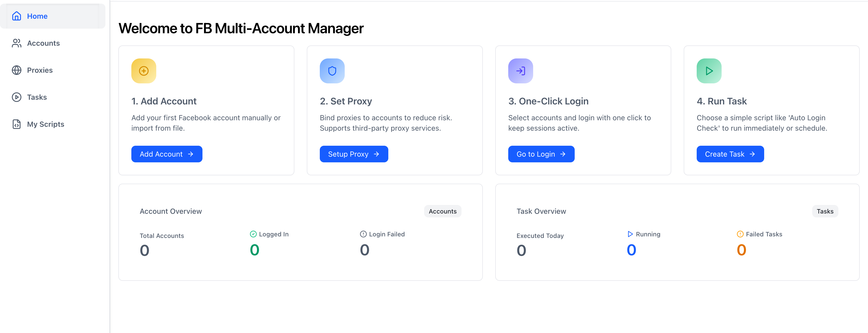Open the Accounts page from sidebar
868x333 pixels.
pyautogui.click(x=43, y=43)
